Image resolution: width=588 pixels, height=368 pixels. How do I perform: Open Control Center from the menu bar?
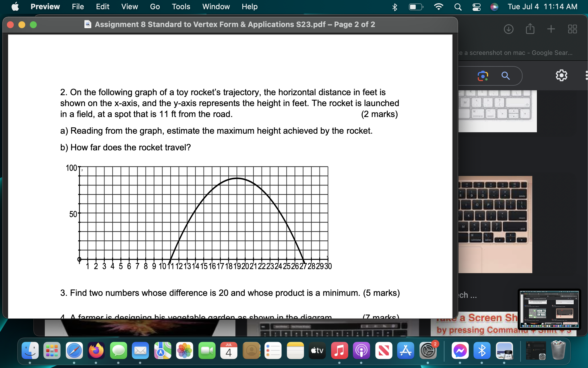click(x=477, y=7)
